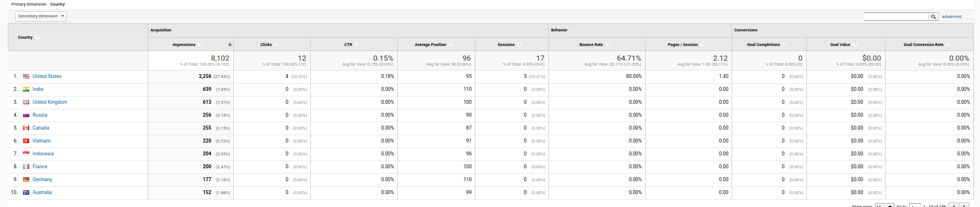
Task: Click help icon next to Country header
Action: click(x=38, y=37)
